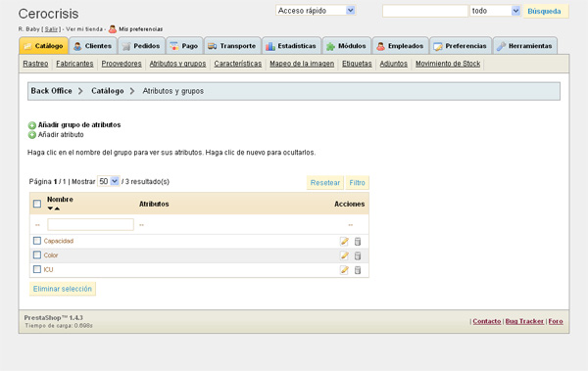The image size is (588, 371).
Task: Go to Movimiento de Stock submenu
Action: 448,64
